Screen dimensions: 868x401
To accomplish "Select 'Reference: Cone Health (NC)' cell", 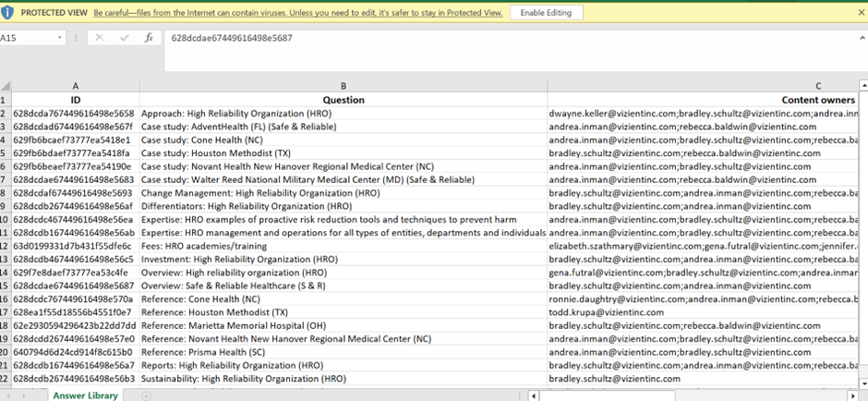I will pos(344,299).
